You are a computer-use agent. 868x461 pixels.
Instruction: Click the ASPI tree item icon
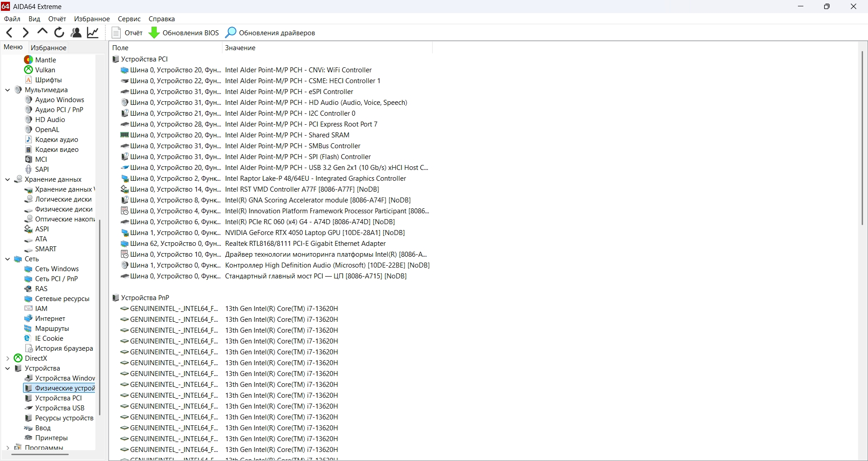click(x=28, y=229)
